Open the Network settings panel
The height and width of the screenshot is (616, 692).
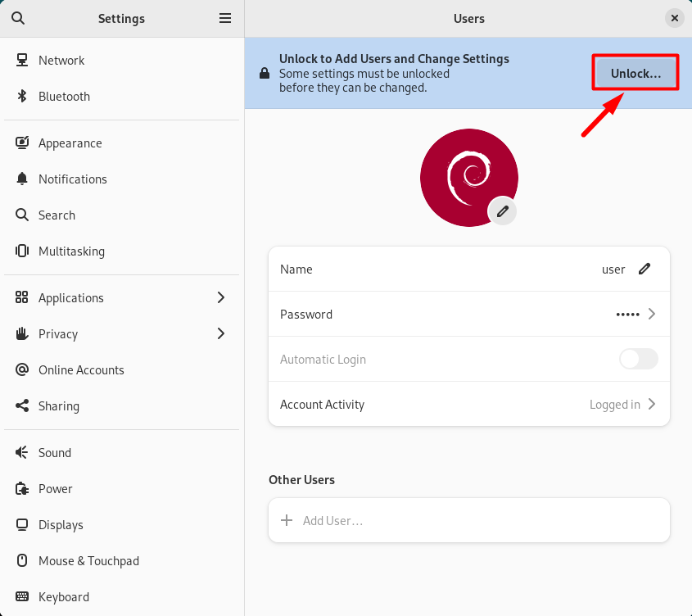pos(122,60)
